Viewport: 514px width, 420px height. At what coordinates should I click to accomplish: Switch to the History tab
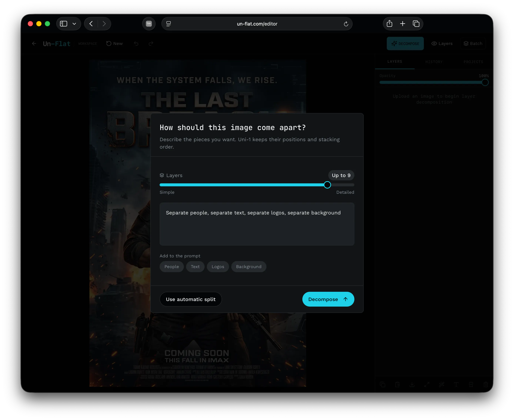(x=434, y=62)
